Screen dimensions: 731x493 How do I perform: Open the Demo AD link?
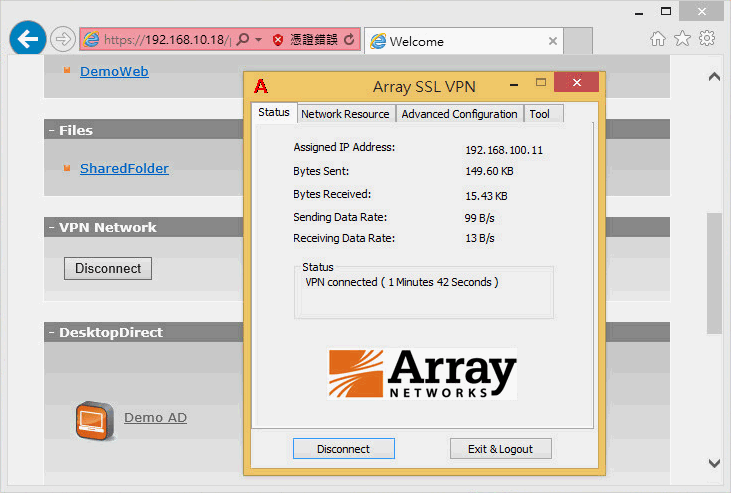(x=155, y=417)
